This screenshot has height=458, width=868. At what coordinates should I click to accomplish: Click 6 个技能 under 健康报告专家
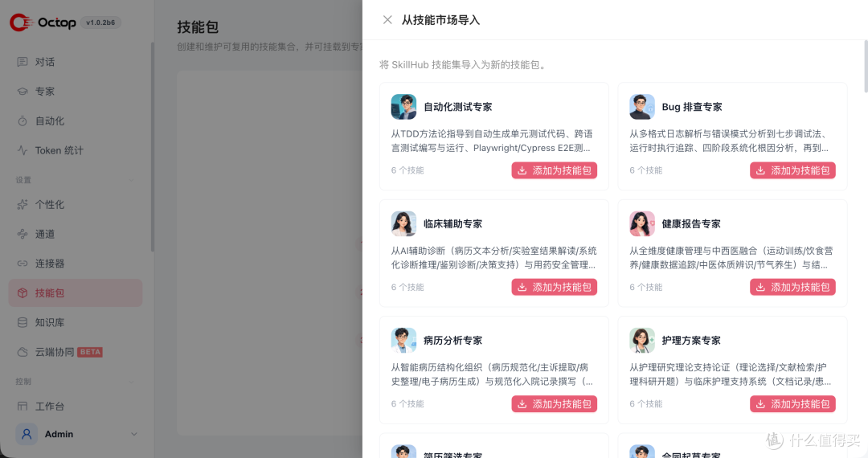pyautogui.click(x=646, y=287)
